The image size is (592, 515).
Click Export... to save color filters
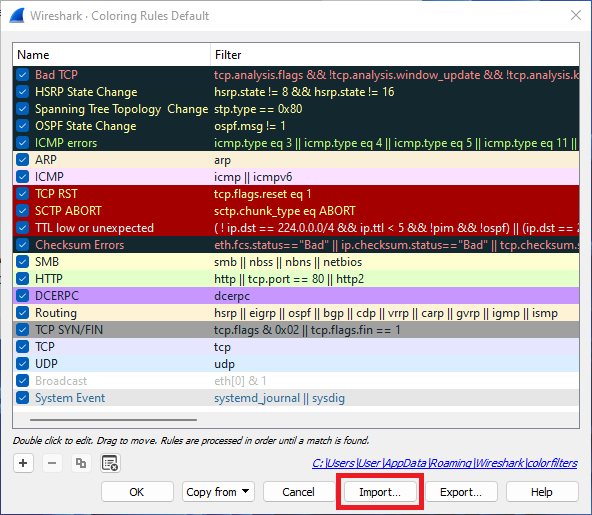(x=461, y=492)
